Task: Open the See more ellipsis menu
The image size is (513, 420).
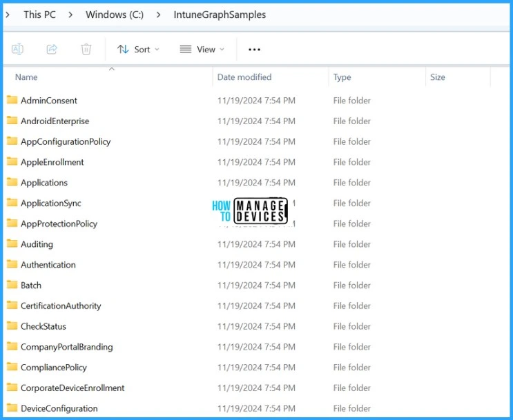Action: [x=254, y=50]
